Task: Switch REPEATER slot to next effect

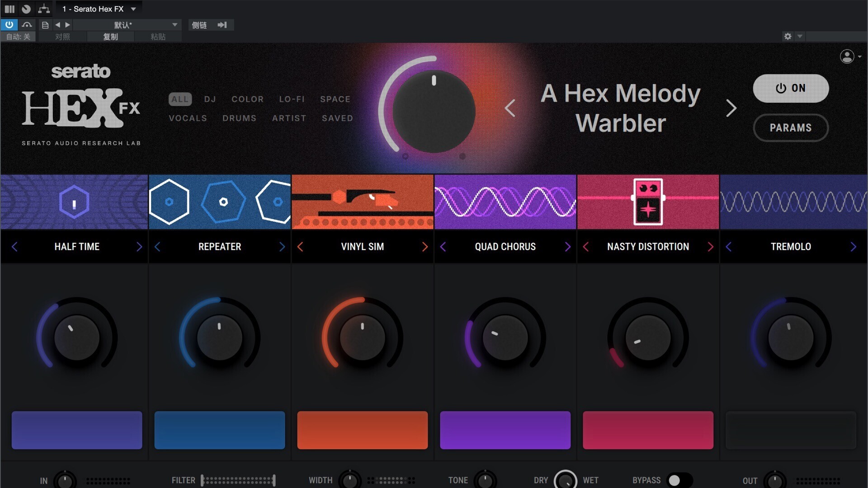Action: coord(282,247)
